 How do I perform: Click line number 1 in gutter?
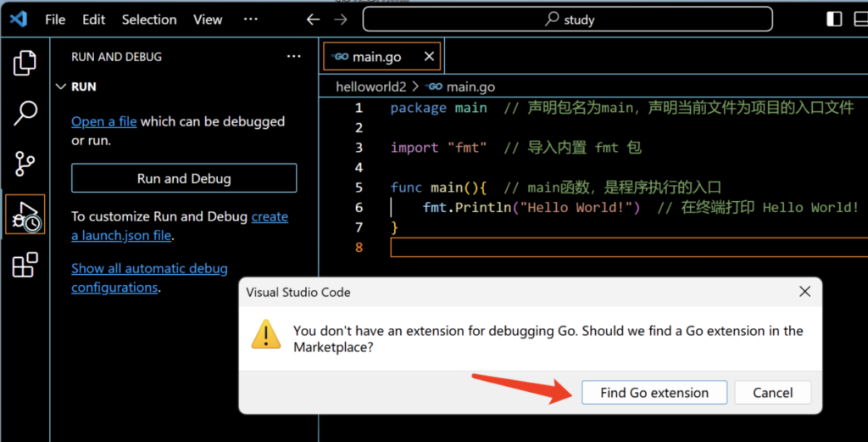[x=359, y=108]
